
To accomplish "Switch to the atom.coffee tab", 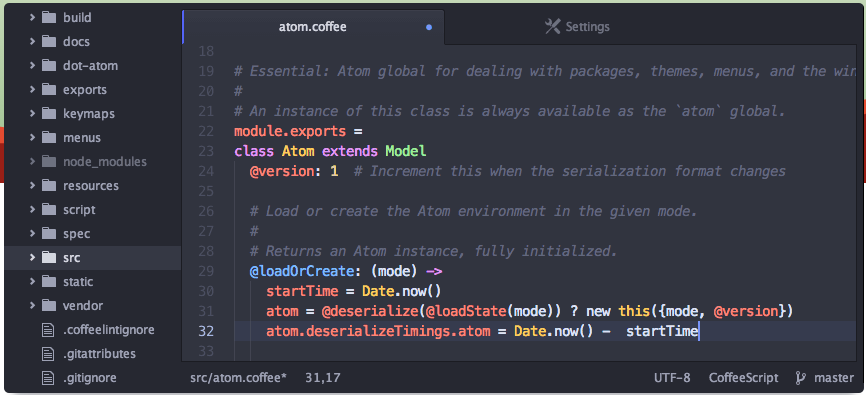I will tap(313, 27).
